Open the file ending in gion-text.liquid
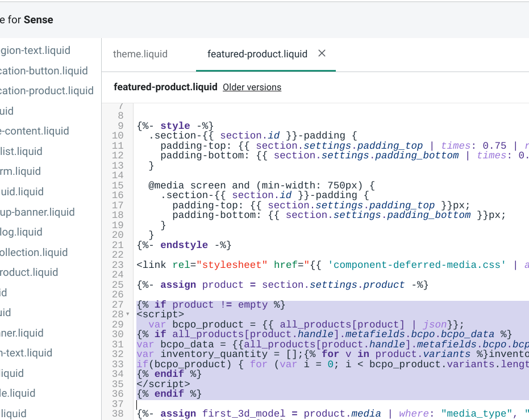Viewport: 529px width, 420px height. pyautogui.click(x=35, y=51)
